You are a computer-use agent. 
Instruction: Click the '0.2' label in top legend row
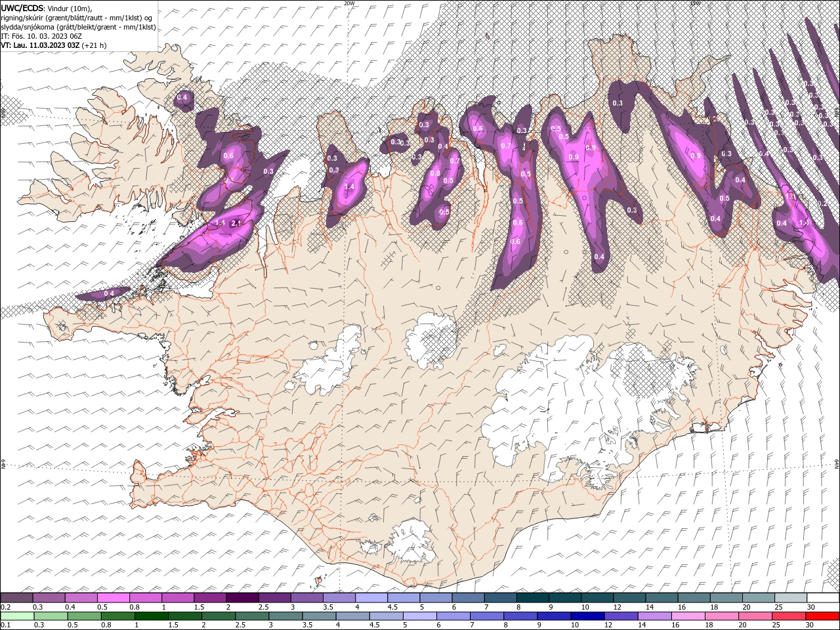(5, 607)
